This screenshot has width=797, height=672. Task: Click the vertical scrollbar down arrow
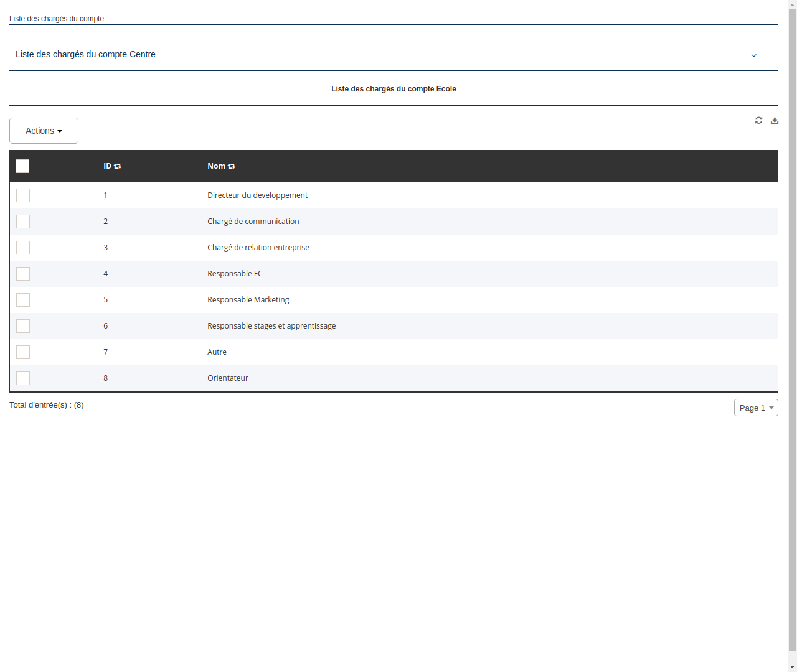[x=792, y=667]
